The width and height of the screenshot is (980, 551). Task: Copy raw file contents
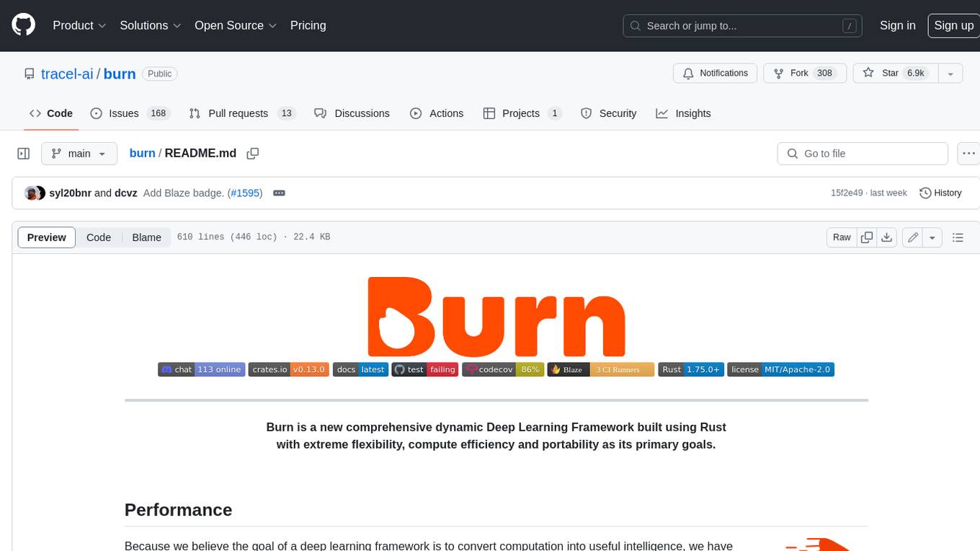pos(867,237)
